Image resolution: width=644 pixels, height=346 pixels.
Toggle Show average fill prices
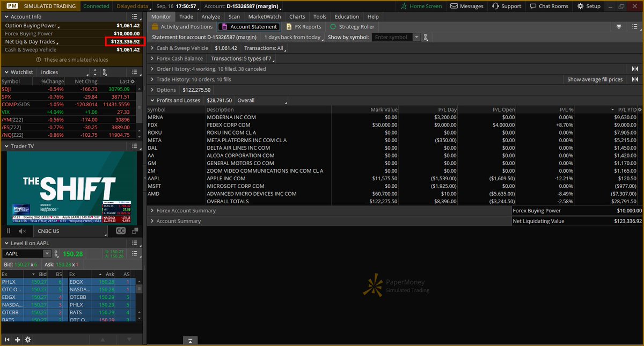coord(595,79)
